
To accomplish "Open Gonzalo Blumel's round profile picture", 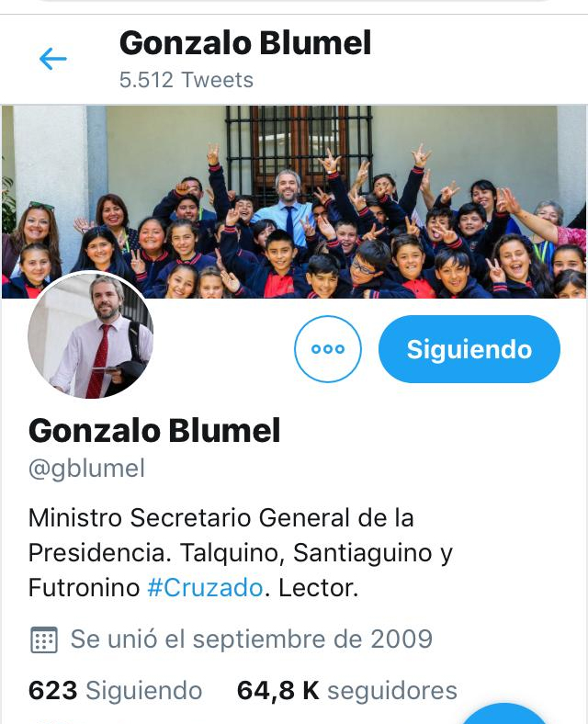I will 90,334.
